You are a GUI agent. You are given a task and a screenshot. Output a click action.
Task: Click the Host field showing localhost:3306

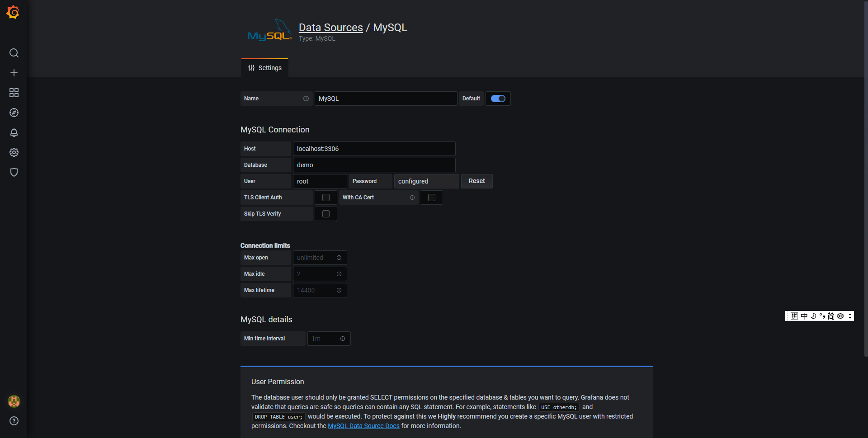point(374,149)
